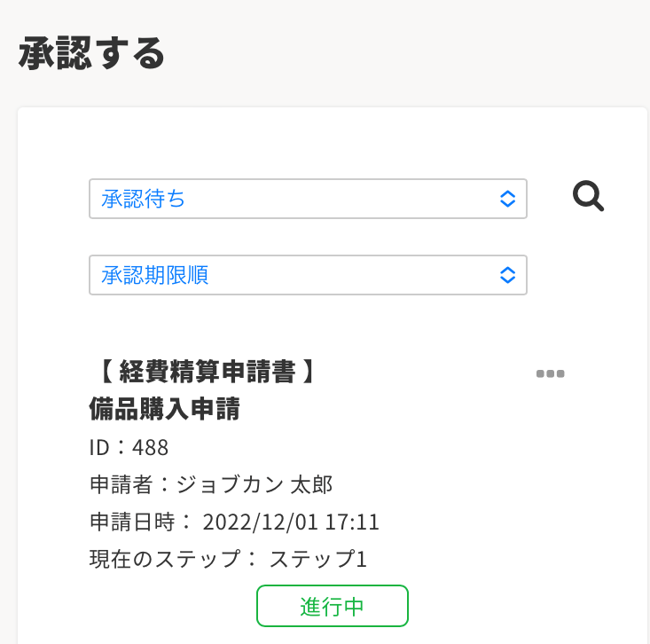The width and height of the screenshot is (650, 644).
Task: Open the 承認待ち status dropdown
Action: [308, 199]
